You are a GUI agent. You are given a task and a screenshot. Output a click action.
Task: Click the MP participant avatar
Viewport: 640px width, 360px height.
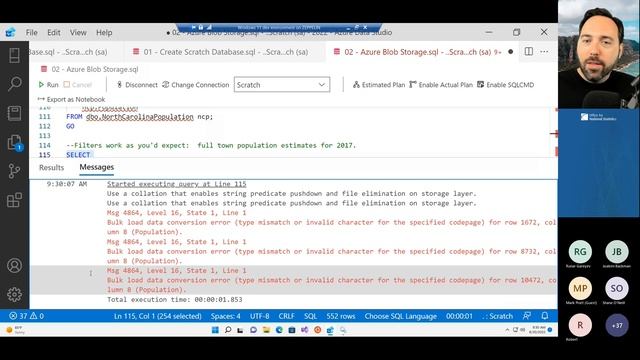tap(580, 288)
